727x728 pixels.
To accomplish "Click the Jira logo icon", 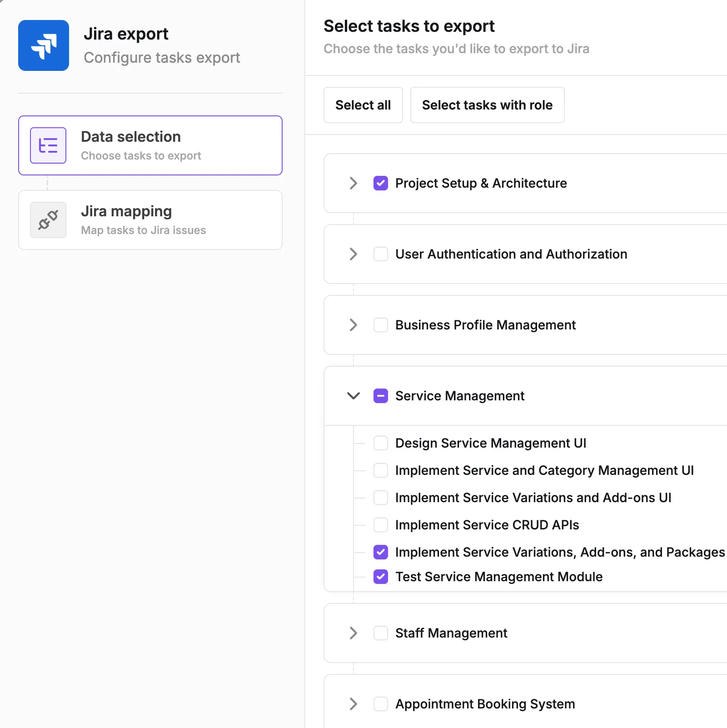I will (44, 45).
